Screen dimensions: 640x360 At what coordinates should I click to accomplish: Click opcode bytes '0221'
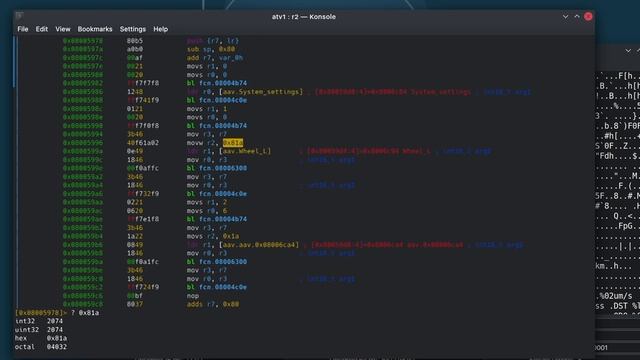[135, 202]
